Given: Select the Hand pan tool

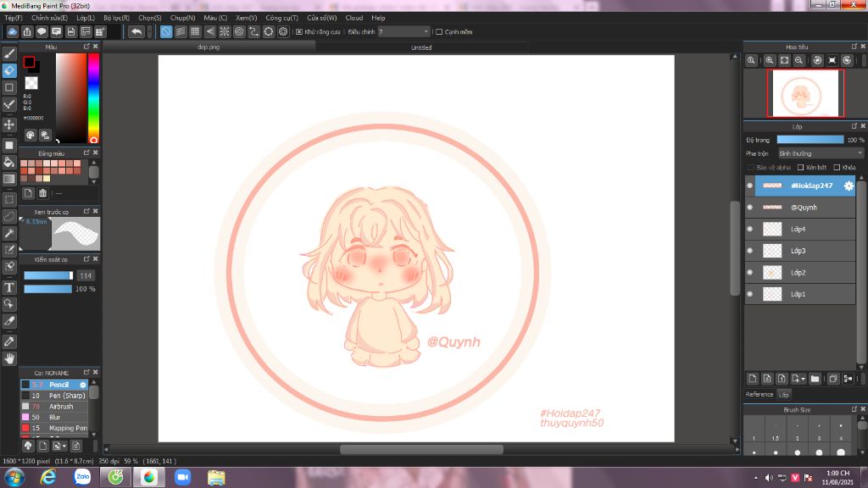Looking at the screenshot, I should point(8,358).
